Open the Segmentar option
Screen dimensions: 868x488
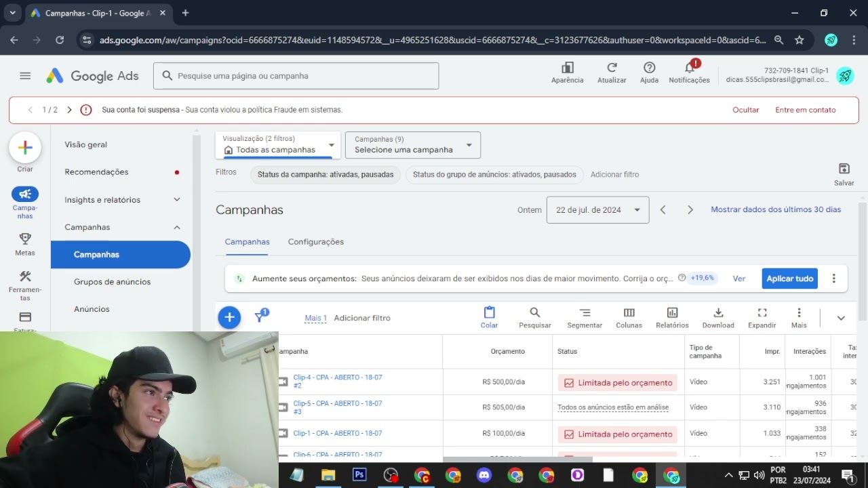click(585, 317)
